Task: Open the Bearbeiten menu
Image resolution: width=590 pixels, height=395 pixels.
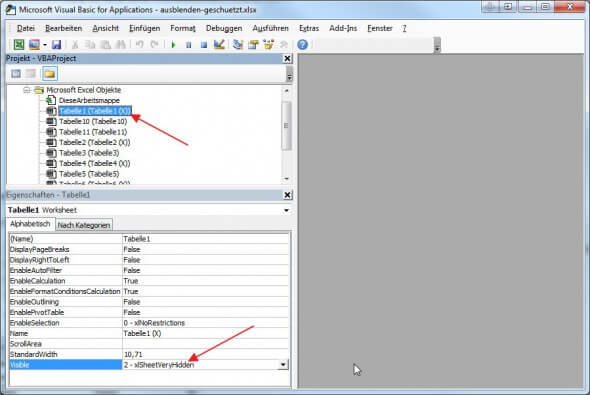Action: 64,28
